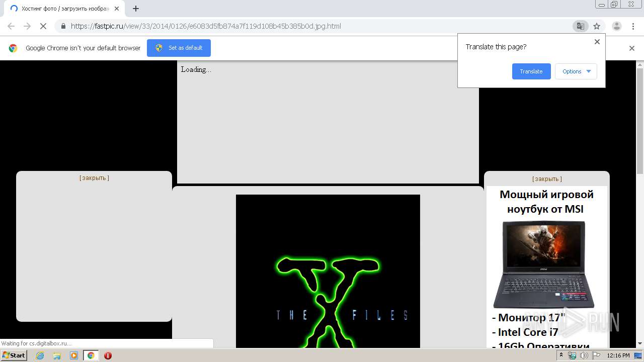
Task: Click the page vertical scrollbar thumb
Action: 640,122
